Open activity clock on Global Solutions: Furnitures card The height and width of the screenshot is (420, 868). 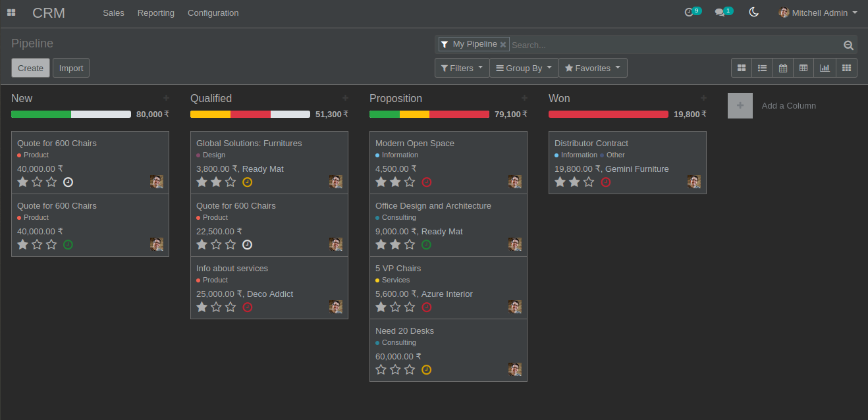tap(248, 182)
